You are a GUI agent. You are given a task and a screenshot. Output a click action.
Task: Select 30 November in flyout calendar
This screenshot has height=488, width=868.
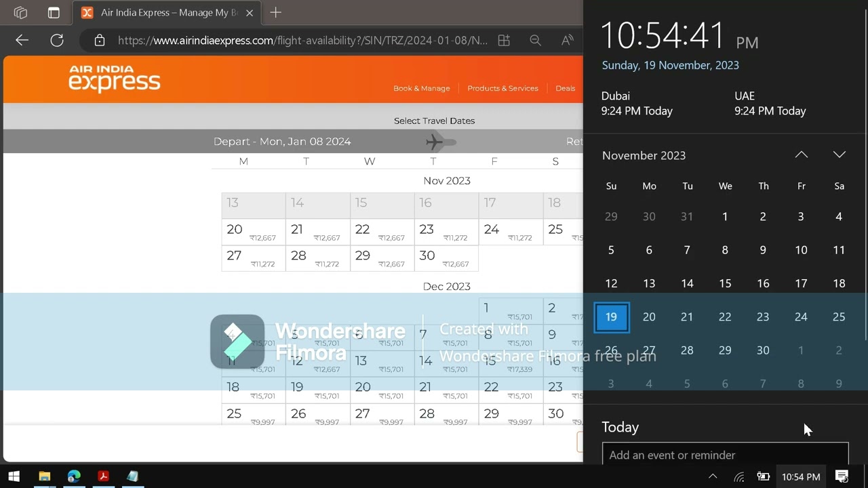coord(763,350)
